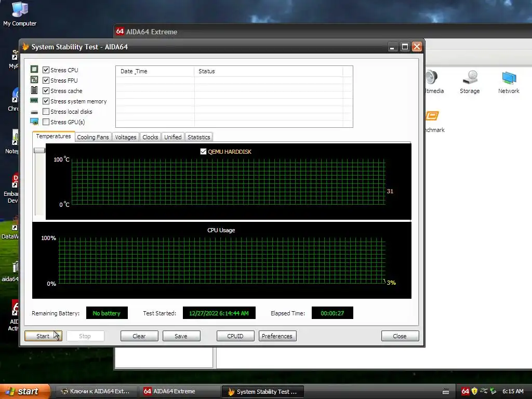
Task: Click the No battery indicator
Action: coord(107,313)
